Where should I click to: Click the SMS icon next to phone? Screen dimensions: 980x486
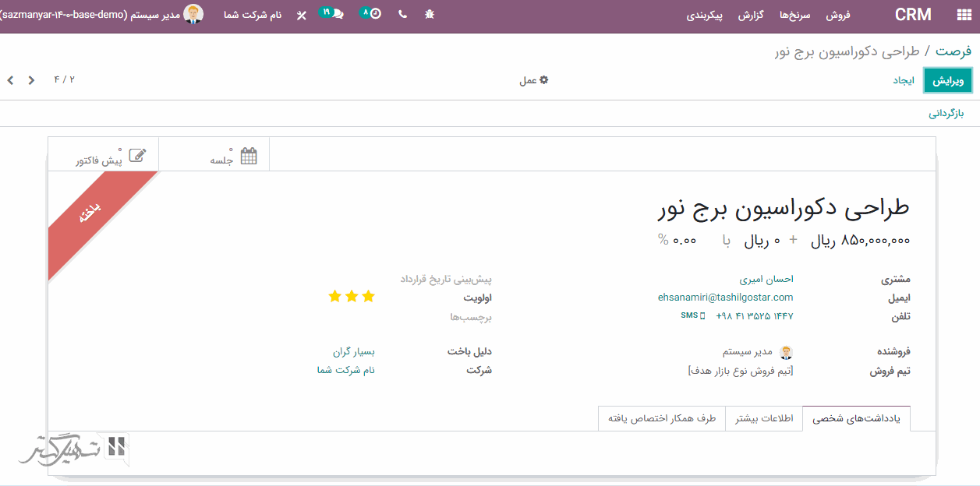(692, 315)
